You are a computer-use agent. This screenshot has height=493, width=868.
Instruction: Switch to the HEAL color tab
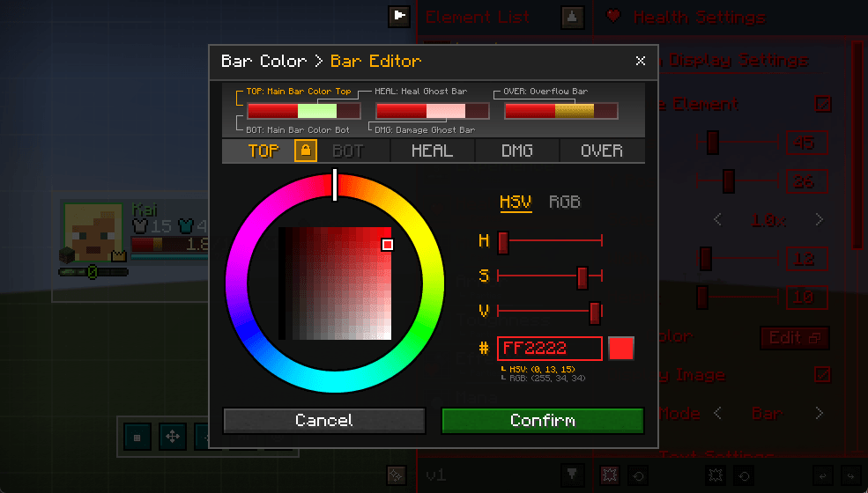coord(433,151)
